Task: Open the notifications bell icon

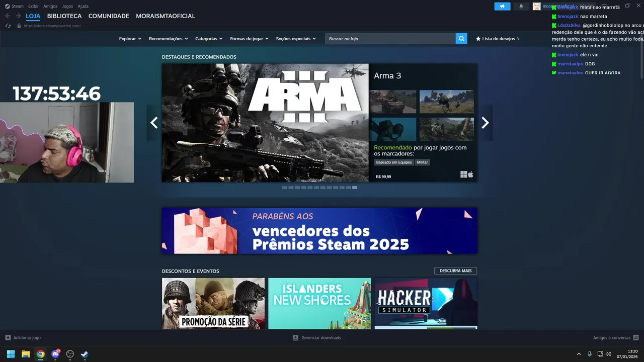Action: tap(521, 6)
